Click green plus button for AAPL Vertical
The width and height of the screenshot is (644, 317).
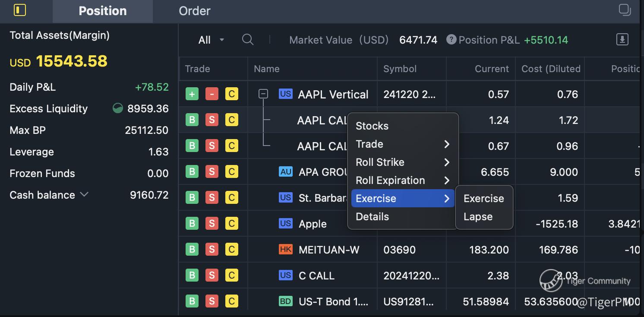pyautogui.click(x=192, y=94)
